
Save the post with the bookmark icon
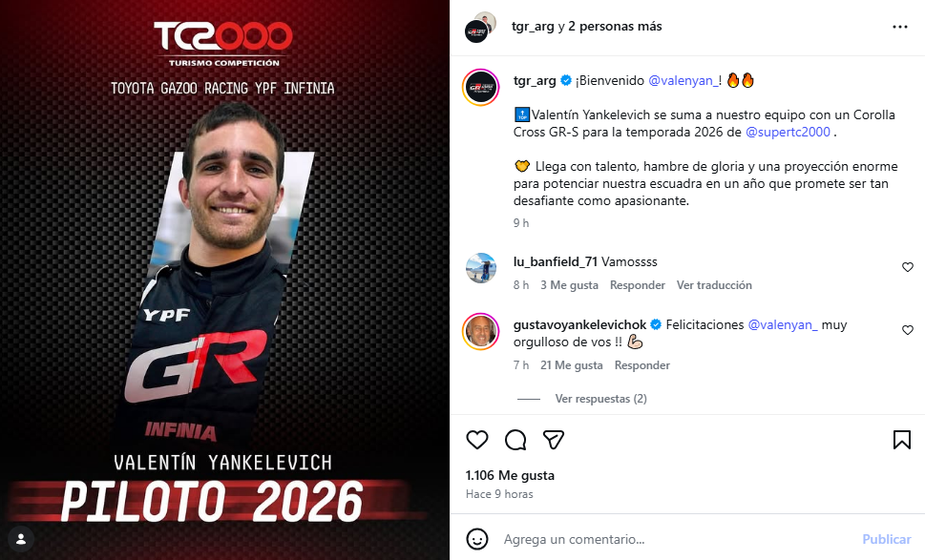click(x=901, y=440)
